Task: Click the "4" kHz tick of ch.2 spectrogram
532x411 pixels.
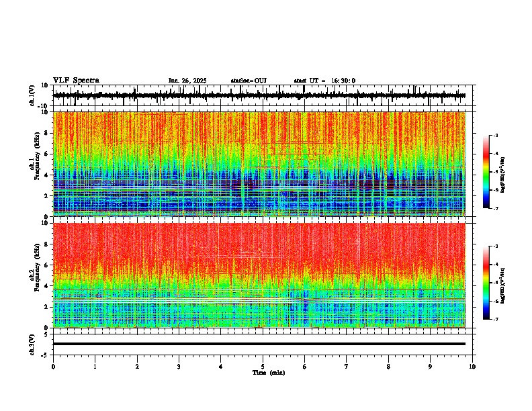Action: (x=46, y=286)
